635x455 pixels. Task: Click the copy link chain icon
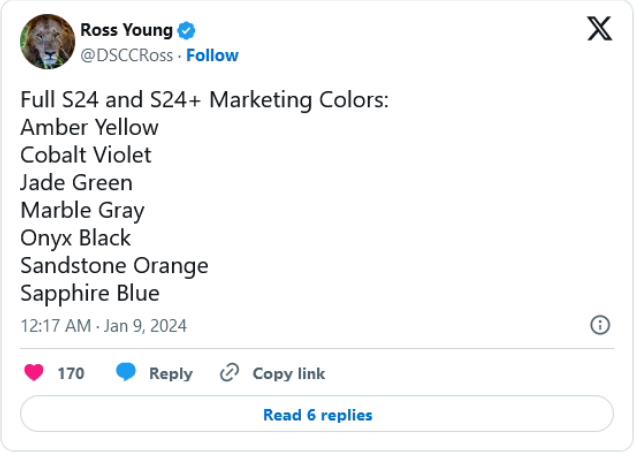pyautogui.click(x=230, y=373)
